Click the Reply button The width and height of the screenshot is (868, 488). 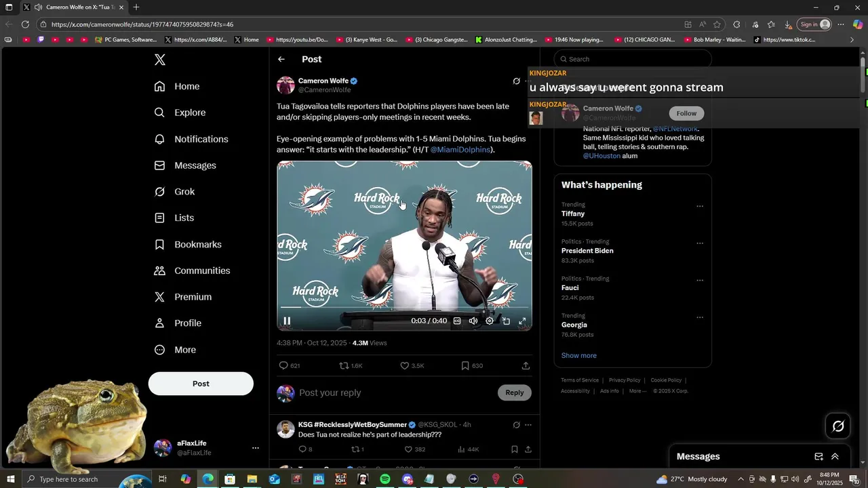pos(515,392)
